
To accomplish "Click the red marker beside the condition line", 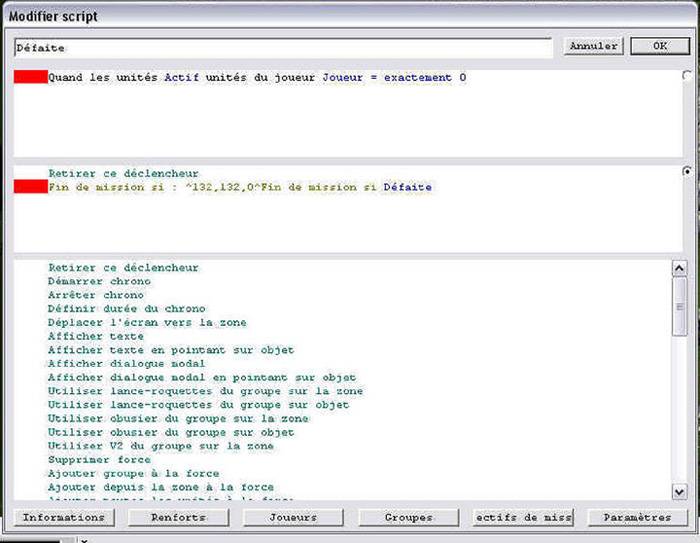I will pyautogui.click(x=31, y=77).
